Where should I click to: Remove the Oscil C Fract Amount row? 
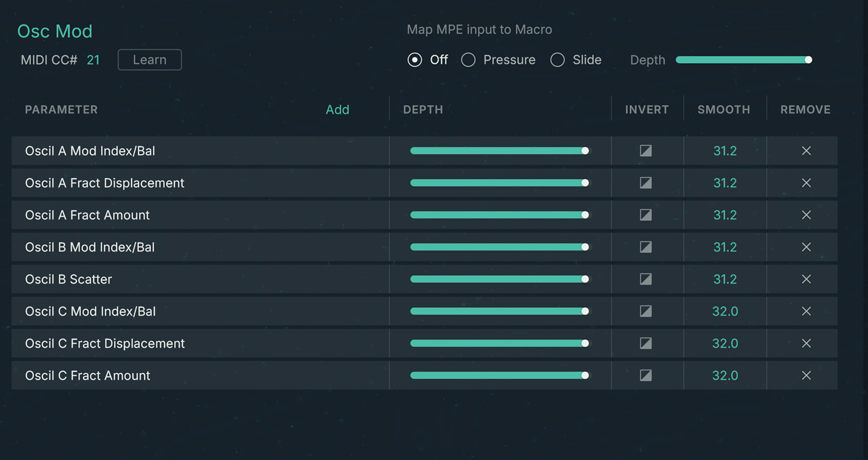806,375
